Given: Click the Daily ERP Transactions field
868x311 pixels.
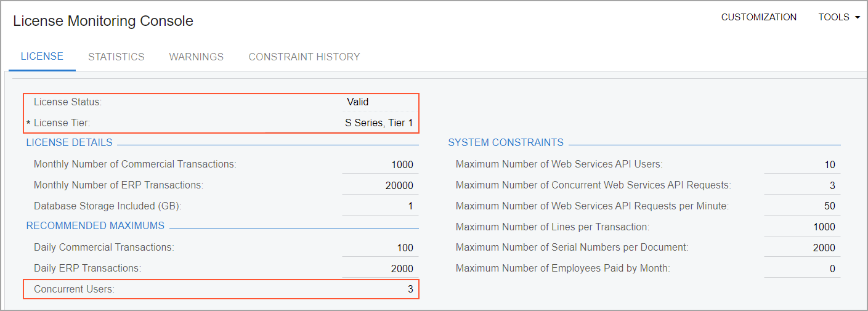Looking at the screenshot, I should coord(379,269).
